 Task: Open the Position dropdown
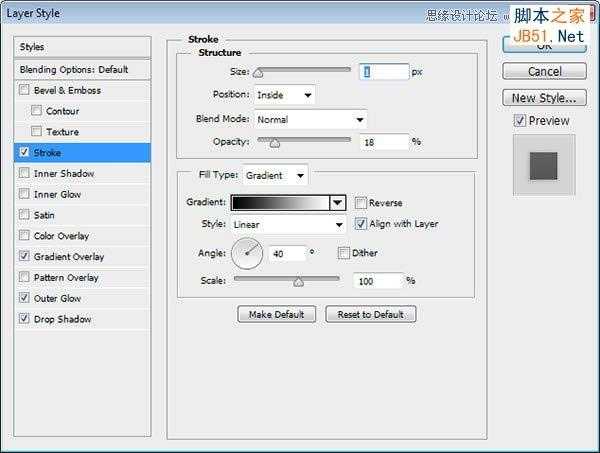point(284,95)
